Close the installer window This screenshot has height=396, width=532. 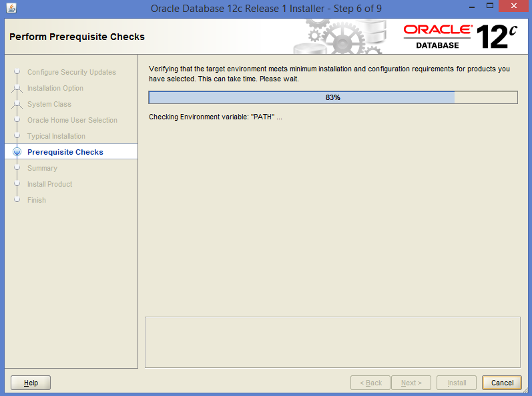[x=514, y=6]
